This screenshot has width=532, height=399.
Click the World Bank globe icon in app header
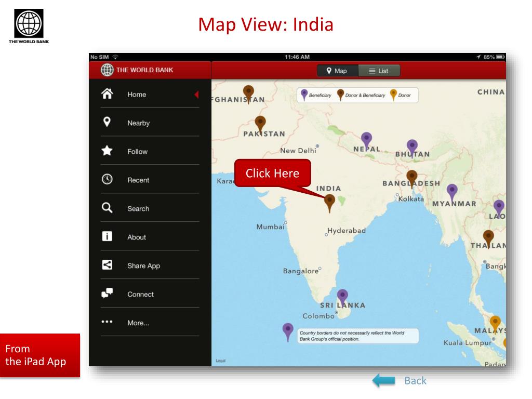pyautogui.click(x=107, y=70)
